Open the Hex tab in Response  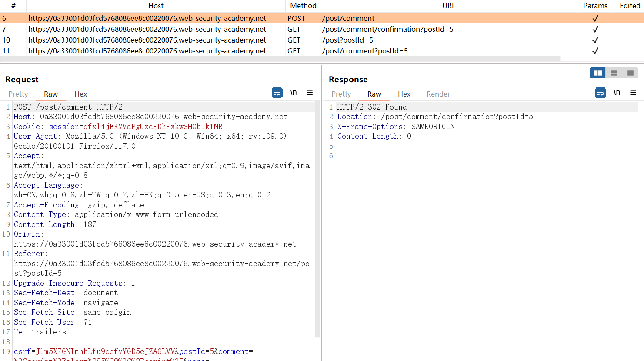(404, 94)
